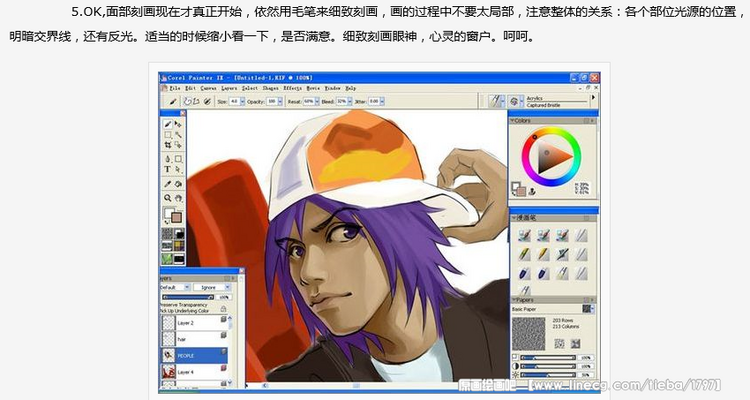Open the Opacity dropdown arrow
Image resolution: width=750 pixels, height=400 pixels.
click(280, 101)
